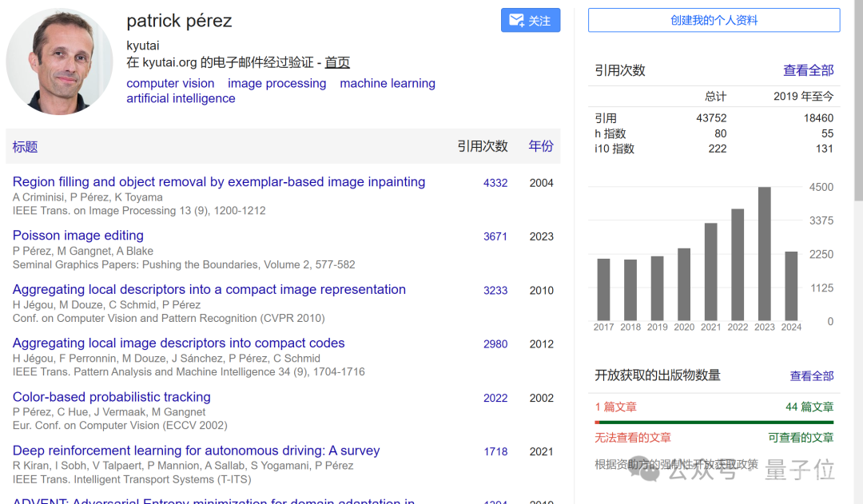Open the 1 篇文章 unavailable articles link
This screenshot has width=863, height=504.
pos(615,407)
